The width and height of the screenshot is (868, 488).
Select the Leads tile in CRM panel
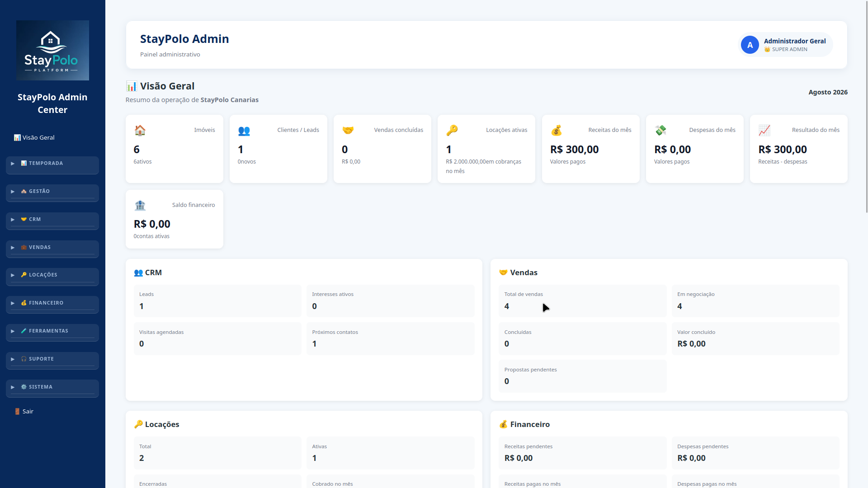[x=217, y=301]
